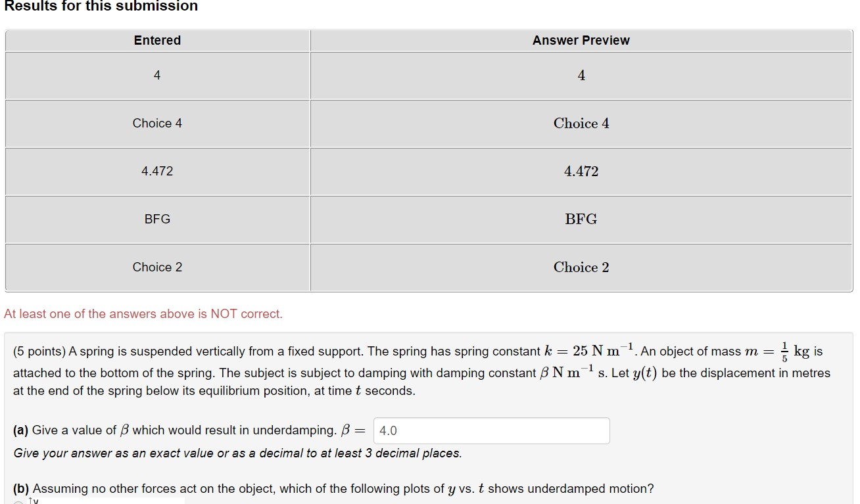Click the Entered column header

(x=156, y=40)
